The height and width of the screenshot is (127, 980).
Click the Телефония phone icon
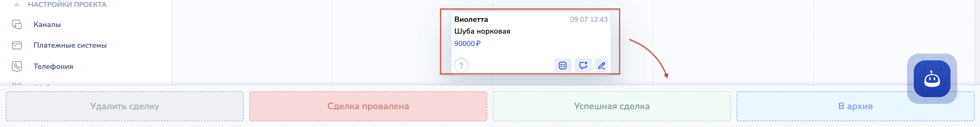click(x=17, y=66)
